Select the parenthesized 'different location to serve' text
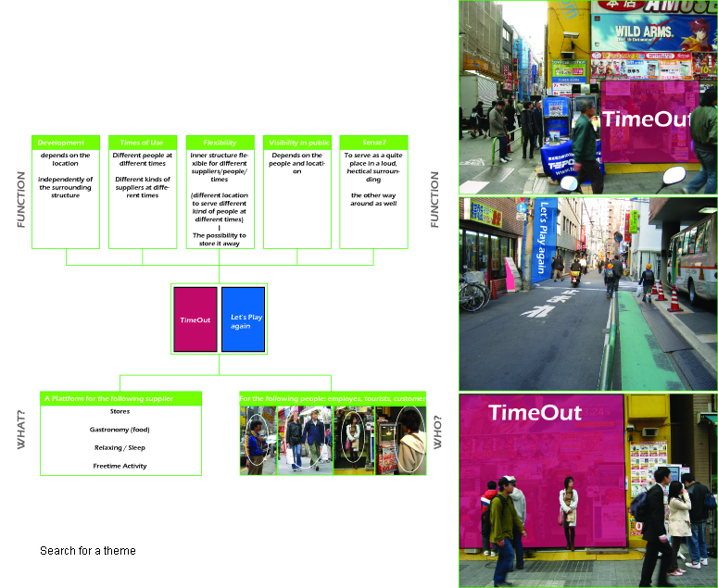This screenshot has width=718, height=588. [220, 207]
